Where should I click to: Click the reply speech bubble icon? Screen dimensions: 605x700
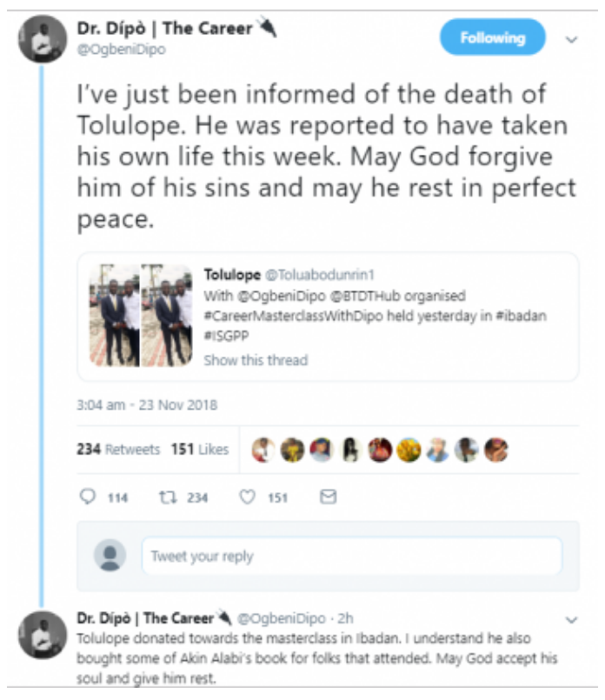(88, 497)
